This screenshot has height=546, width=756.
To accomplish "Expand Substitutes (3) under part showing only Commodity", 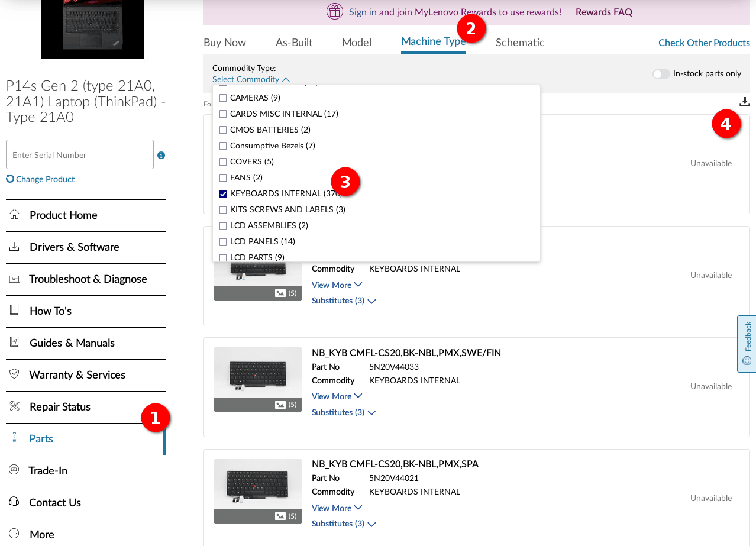I will coord(344,301).
